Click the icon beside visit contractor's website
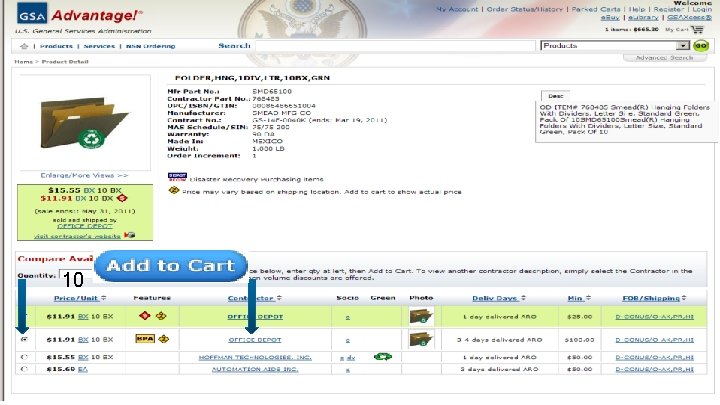720x405 pixels. coord(129,235)
